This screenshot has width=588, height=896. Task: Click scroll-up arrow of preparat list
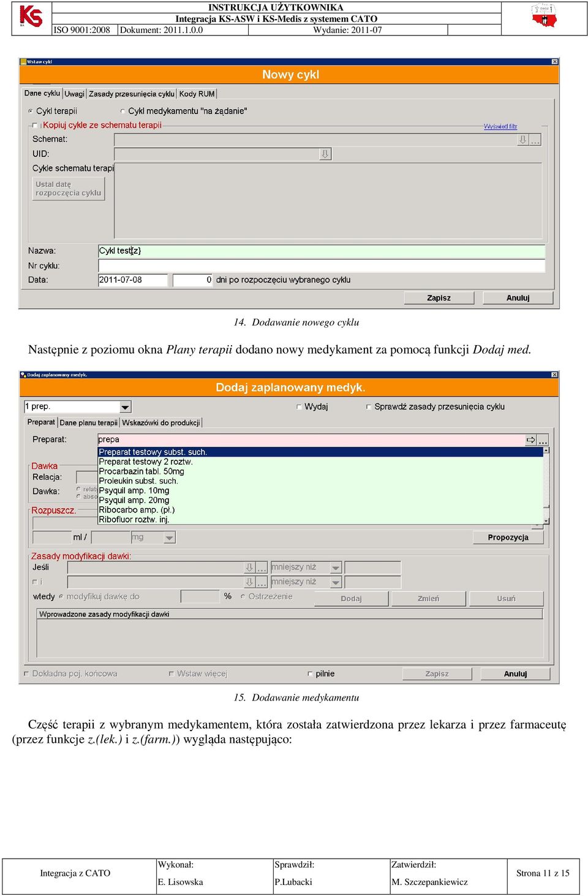click(x=546, y=450)
